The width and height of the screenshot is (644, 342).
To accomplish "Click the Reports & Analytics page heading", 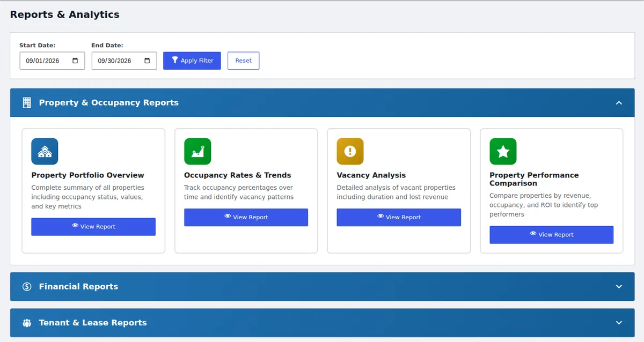I will click(65, 14).
